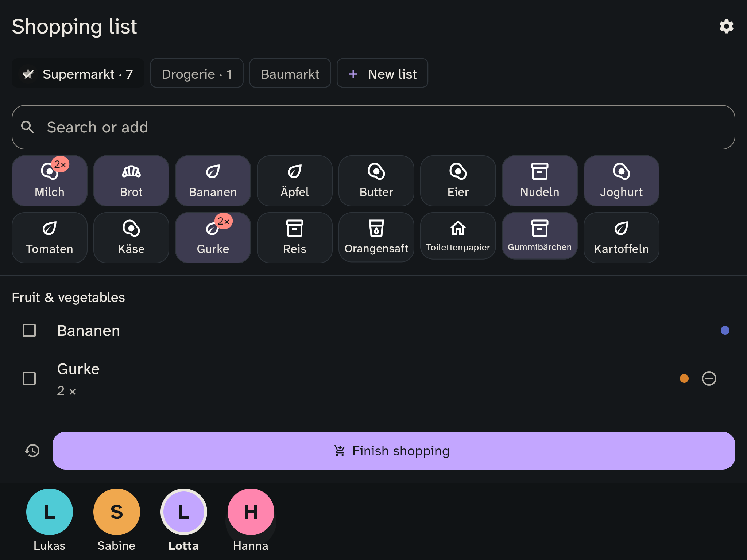Switch to the Drogerie list tab
Image resolution: width=747 pixels, height=560 pixels.
pos(197,73)
